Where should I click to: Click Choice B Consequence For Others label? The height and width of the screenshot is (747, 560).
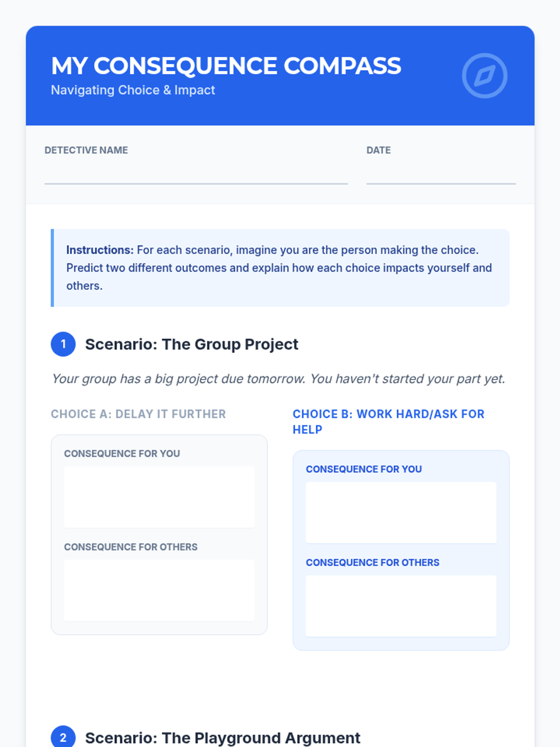pyautogui.click(x=372, y=563)
